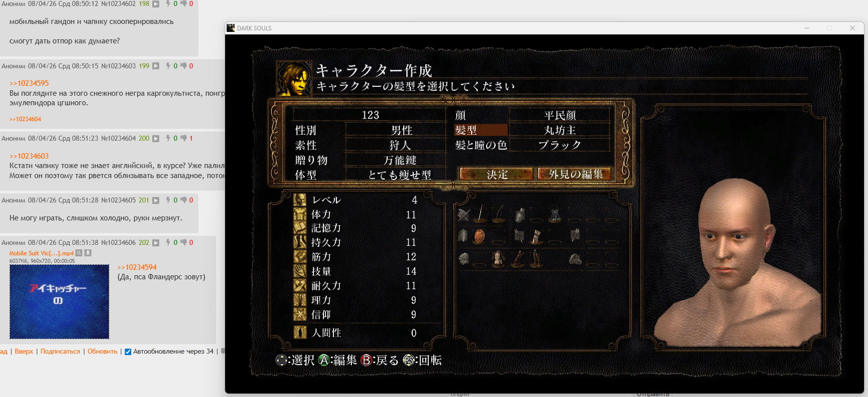Screen dimensions: 868x397
Task: Click post number №10234606
Action: 118,242
